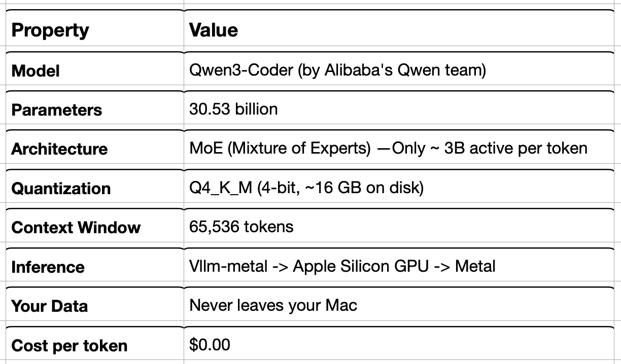621x364 pixels.
Task: Click the Architecture label cell
Action: point(95,149)
